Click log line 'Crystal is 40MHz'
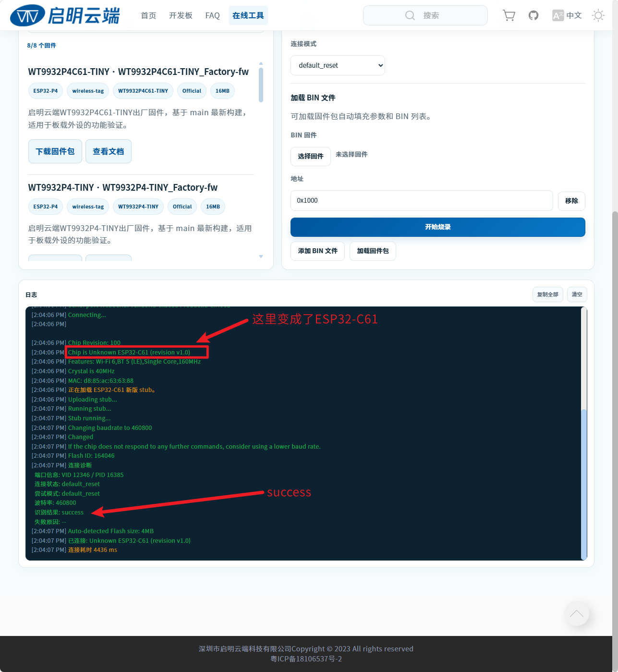 tap(91, 371)
